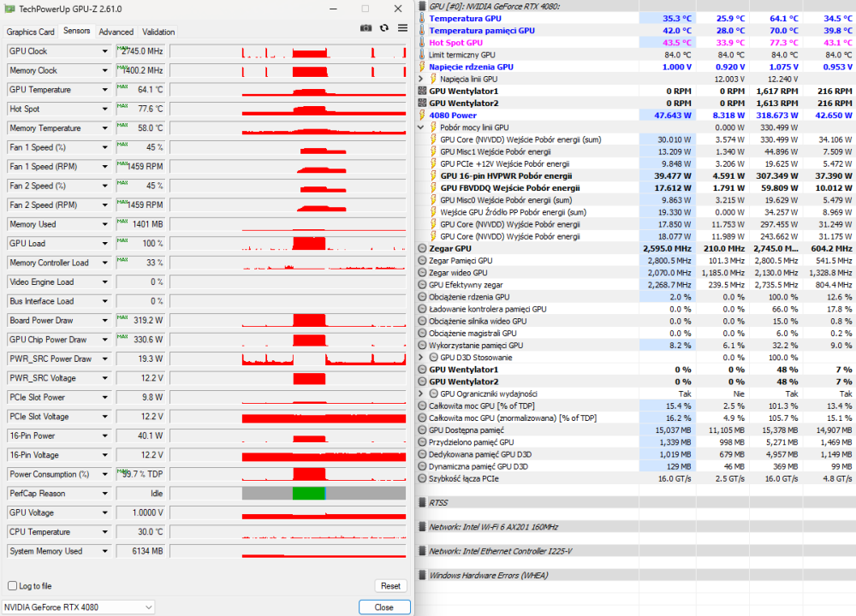Click the PerfCap Reason colored bar graph
The height and width of the screenshot is (616, 856).
pyautogui.click(x=288, y=494)
